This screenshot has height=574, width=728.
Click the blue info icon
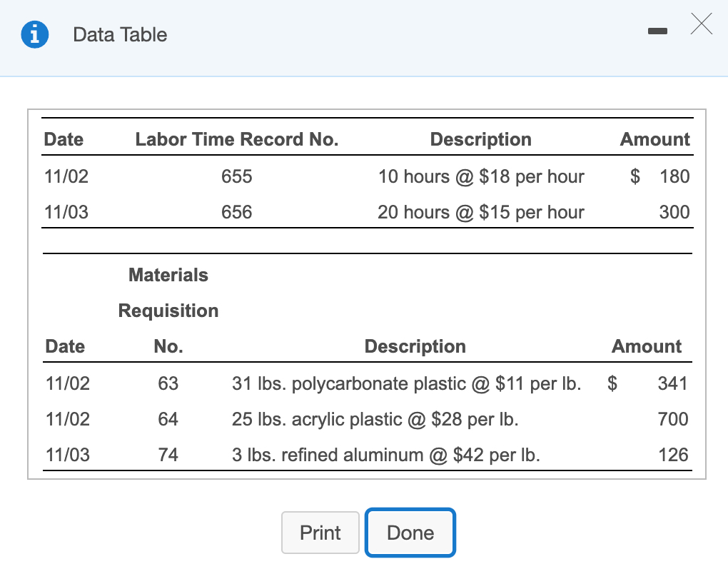click(34, 34)
